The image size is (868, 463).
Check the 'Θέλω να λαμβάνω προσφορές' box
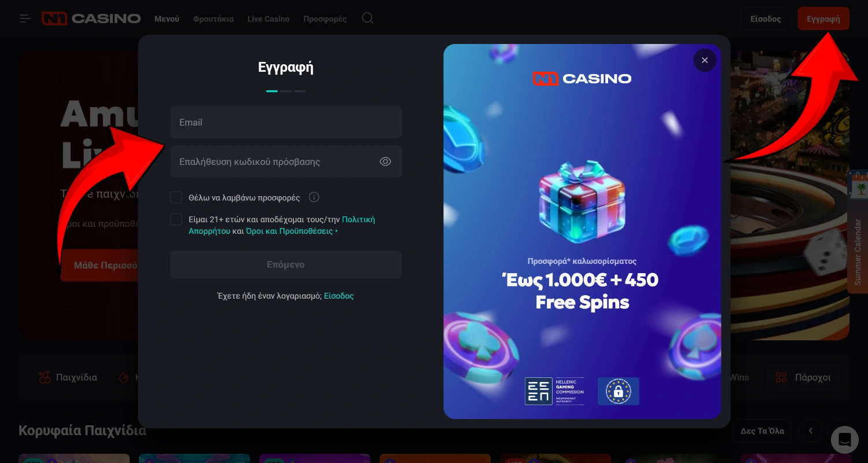pos(176,197)
